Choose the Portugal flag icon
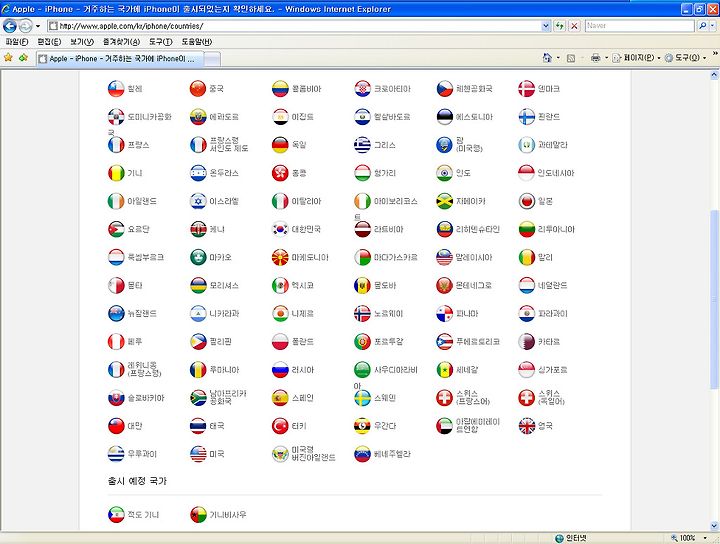This screenshot has width=720, height=544. (x=362, y=342)
